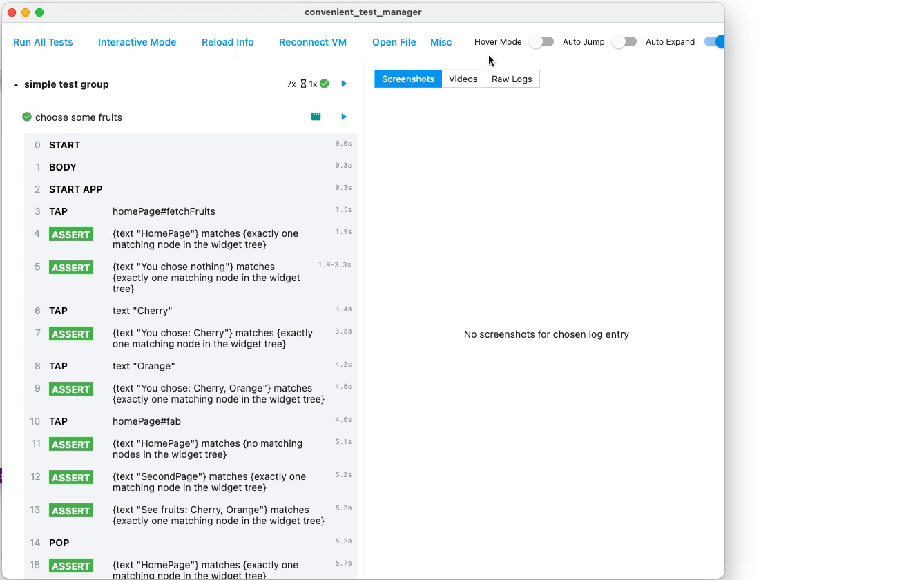Select assertion text "You chose nothing"
The image size is (924, 580).
(x=206, y=278)
